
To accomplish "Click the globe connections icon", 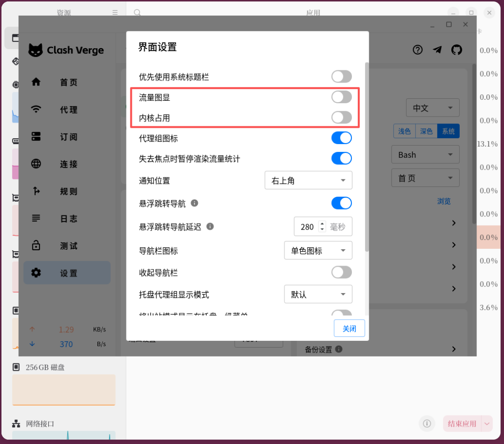I will (36, 164).
